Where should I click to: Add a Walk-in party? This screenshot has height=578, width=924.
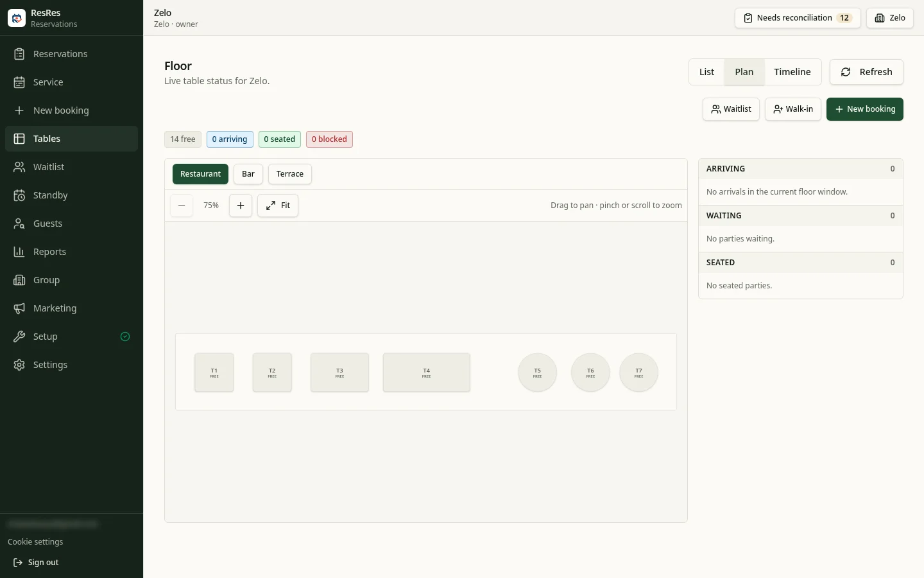click(793, 109)
